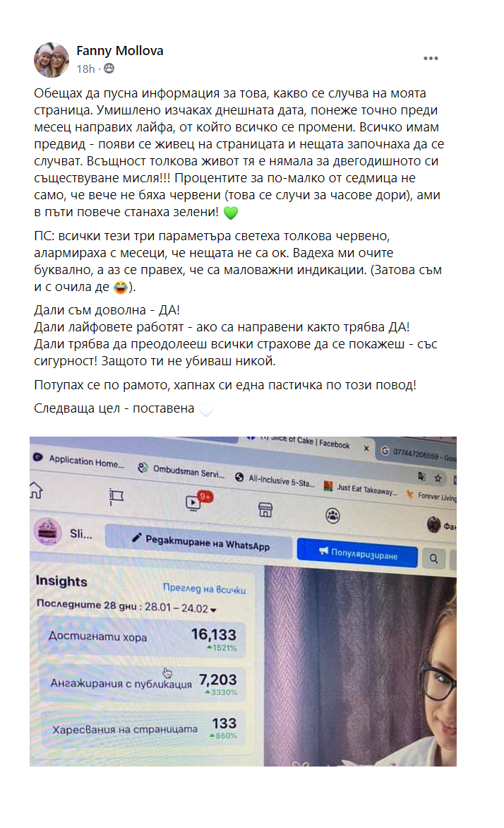Open Fanny Mollova's profile name link
Image resolution: width=504 pixels, height=828 pixels.
pos(120,51)
